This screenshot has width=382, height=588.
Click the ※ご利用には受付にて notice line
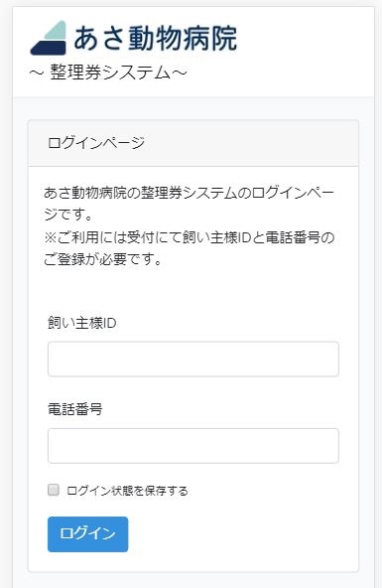(190, 237)
